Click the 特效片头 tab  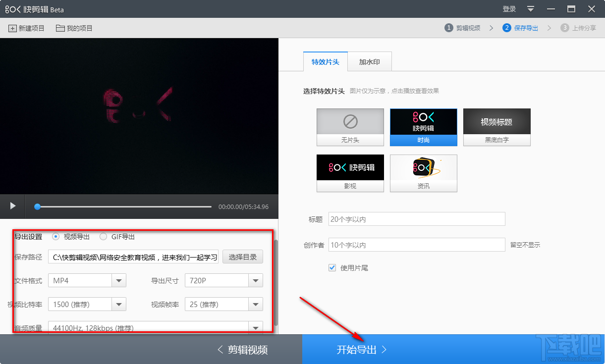[325, 61]
